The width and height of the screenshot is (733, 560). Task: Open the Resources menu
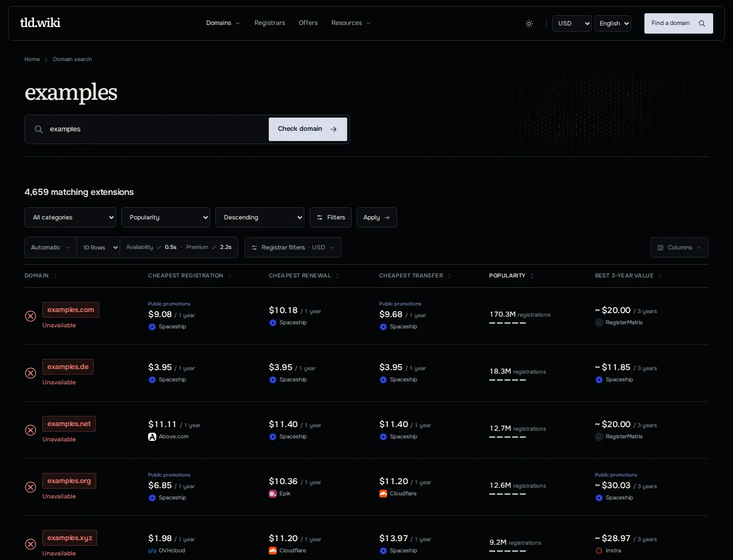tap(351, 23)
